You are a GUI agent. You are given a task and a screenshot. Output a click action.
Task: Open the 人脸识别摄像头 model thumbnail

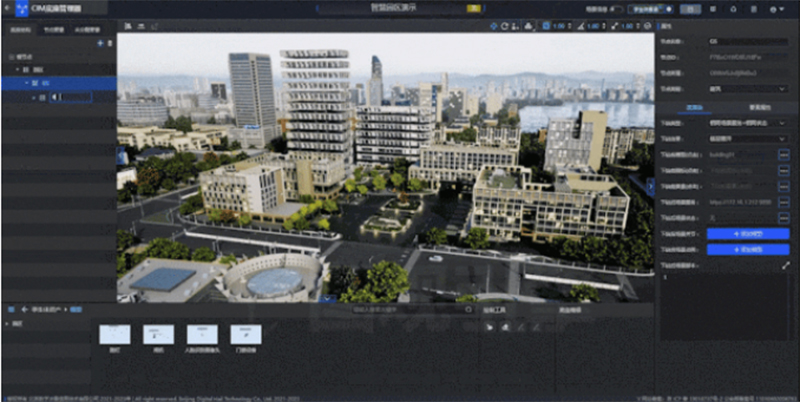[202, 335]
